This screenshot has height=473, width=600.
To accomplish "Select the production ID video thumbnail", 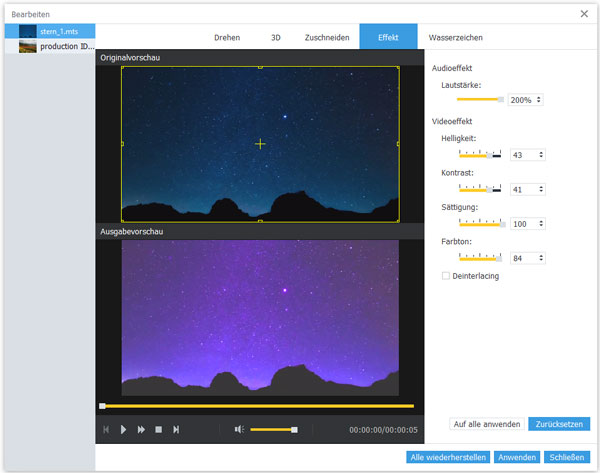I will [x=28, y=46].
